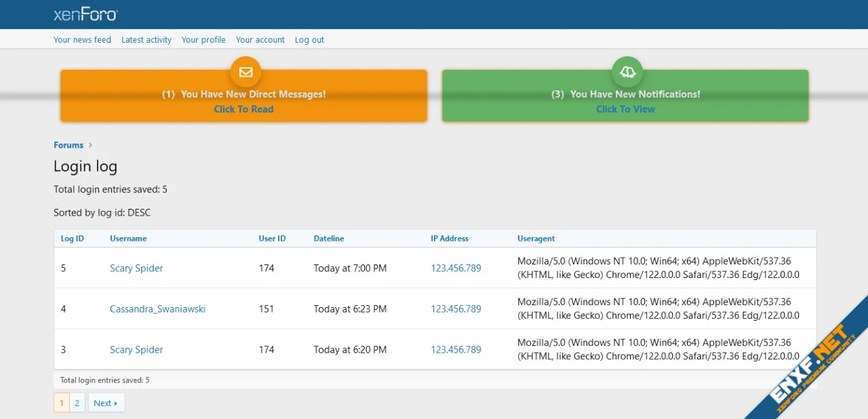This screenshot has height=419, width=868.
Task: Click the xenForo logo
Action: (x=85, y=14)
